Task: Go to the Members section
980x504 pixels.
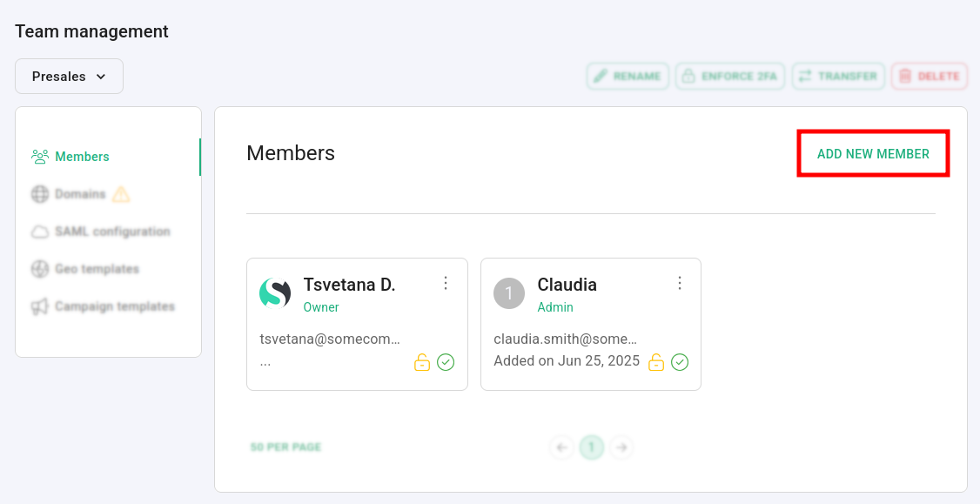Action: coord(82,157)
